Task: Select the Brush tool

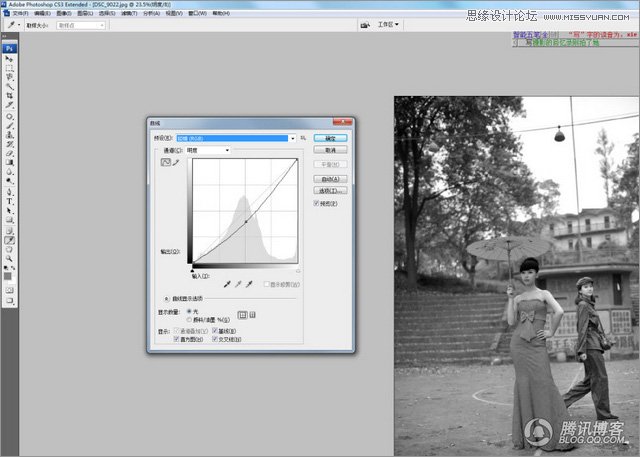Action: click(x=9, y=126)
